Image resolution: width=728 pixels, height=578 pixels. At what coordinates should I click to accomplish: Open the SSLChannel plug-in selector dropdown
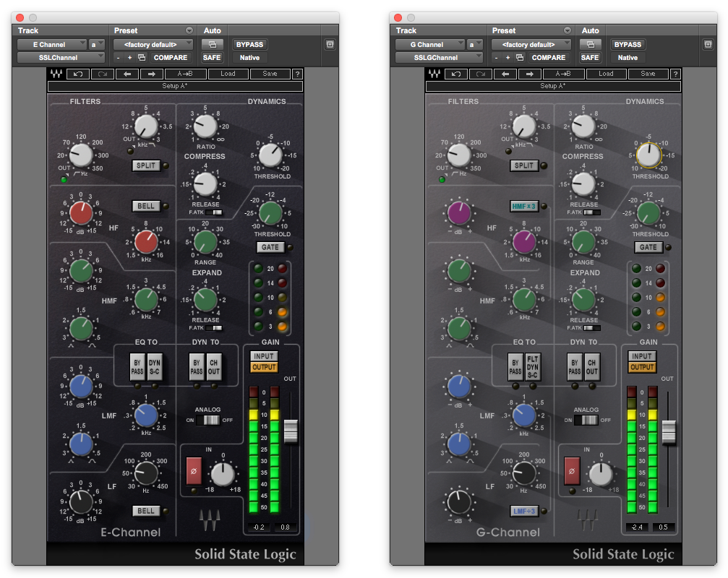coord(61,58)
